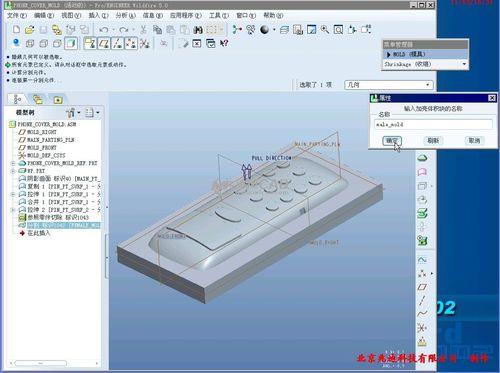Open 编辑 menu
The height and width of the screenshot is (373, 500).
click(x=44, y=15)
